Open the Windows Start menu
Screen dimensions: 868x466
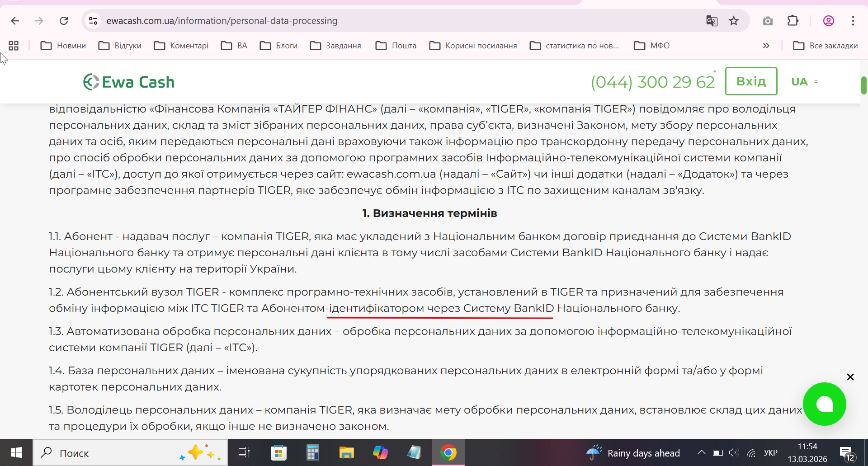pyautogui.click(x=16, y=452)
